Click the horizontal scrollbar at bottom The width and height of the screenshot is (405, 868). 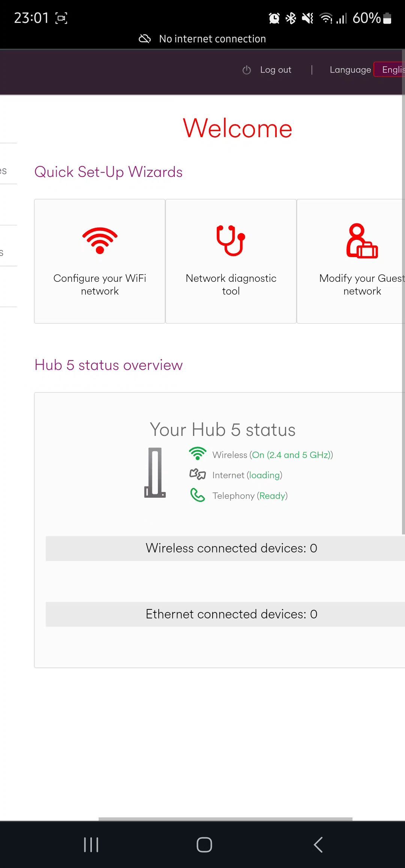(225, 819)
